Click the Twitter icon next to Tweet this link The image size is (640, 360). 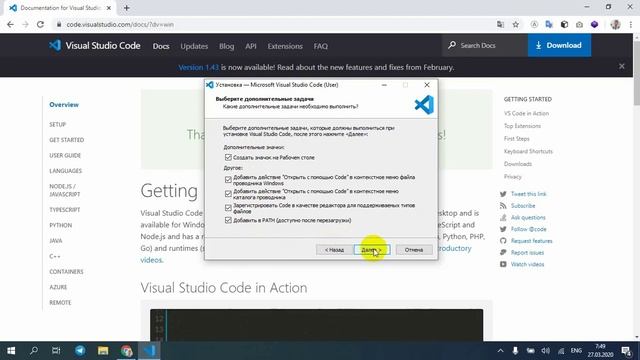tap(503, 194)
